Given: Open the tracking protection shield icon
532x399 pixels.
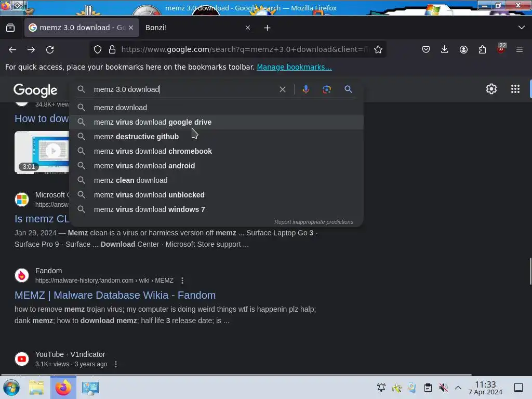Looking at the screenshot, I should pyautogui.click(x=98, y=49).
